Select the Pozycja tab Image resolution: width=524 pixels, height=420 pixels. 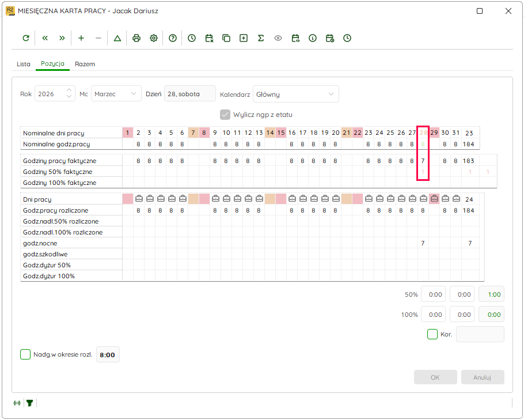coord(52,63)
